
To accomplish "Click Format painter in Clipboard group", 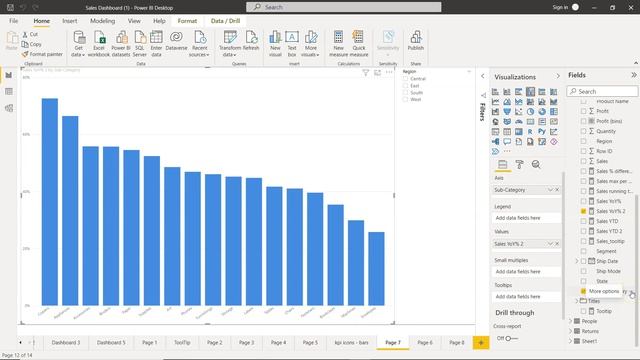I will (42, 54).
